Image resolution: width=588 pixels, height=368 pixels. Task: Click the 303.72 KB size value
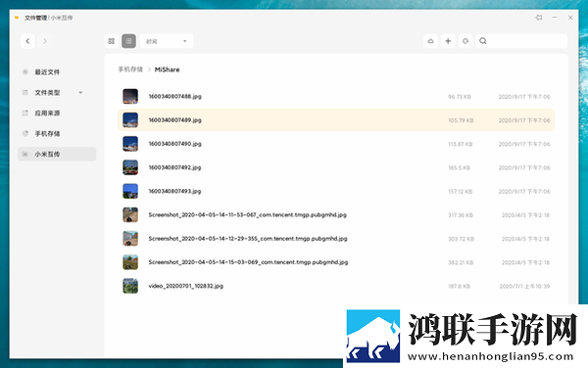pos(462,239)
